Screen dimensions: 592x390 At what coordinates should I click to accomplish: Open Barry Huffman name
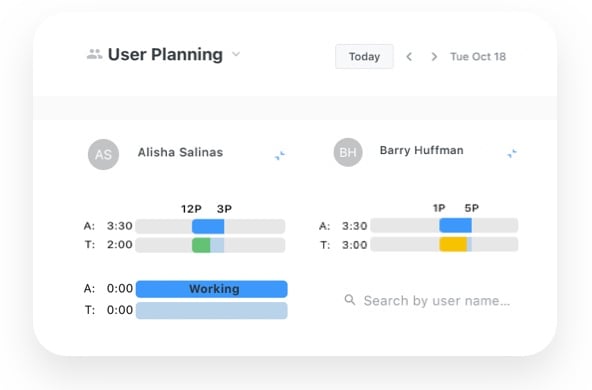point(421,150)
